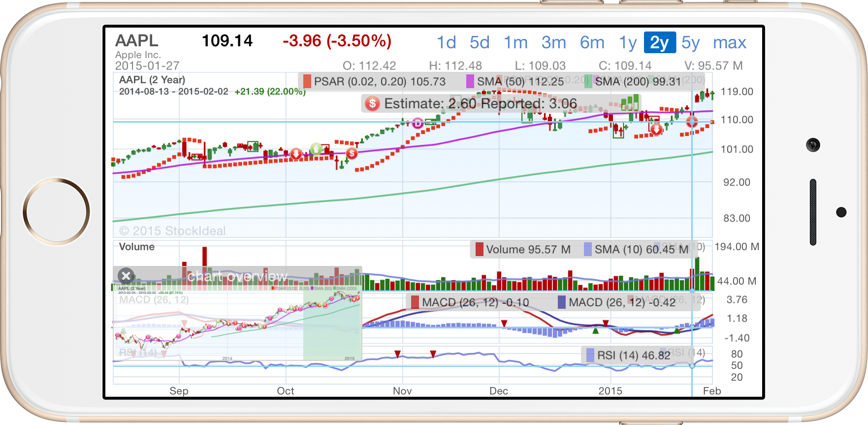
Task: Tap the volume value V: 95.57 M
Action: 713,65
